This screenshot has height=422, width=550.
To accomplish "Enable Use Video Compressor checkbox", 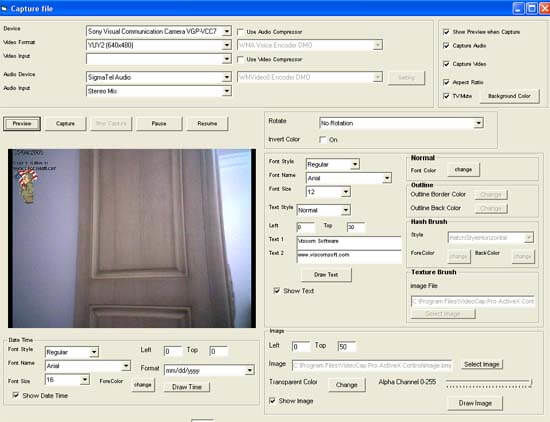I will [x=240, y=59].
